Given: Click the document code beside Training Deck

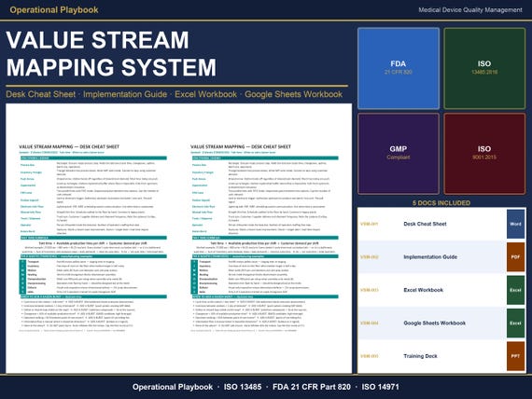Looking at the screenshot, I should 370,356.
